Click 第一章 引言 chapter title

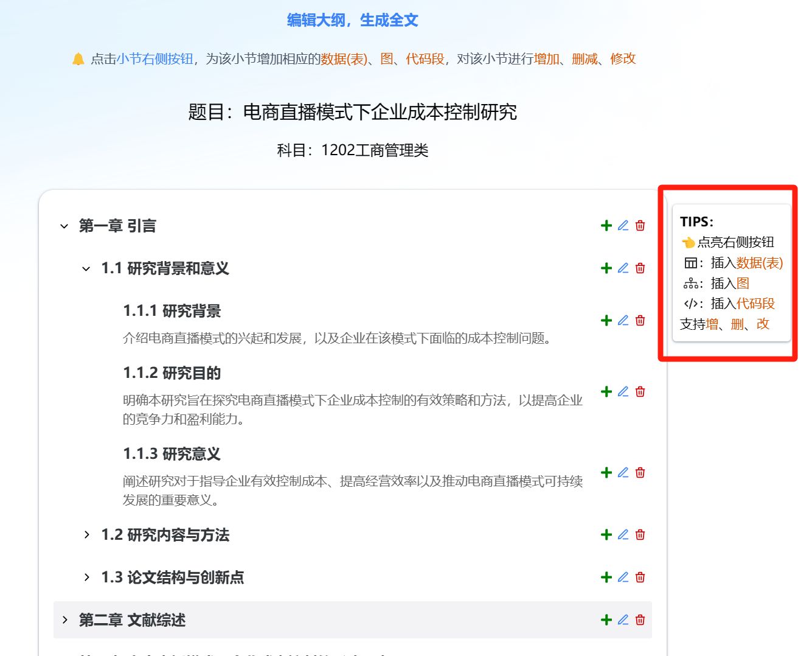coord(117,226)
